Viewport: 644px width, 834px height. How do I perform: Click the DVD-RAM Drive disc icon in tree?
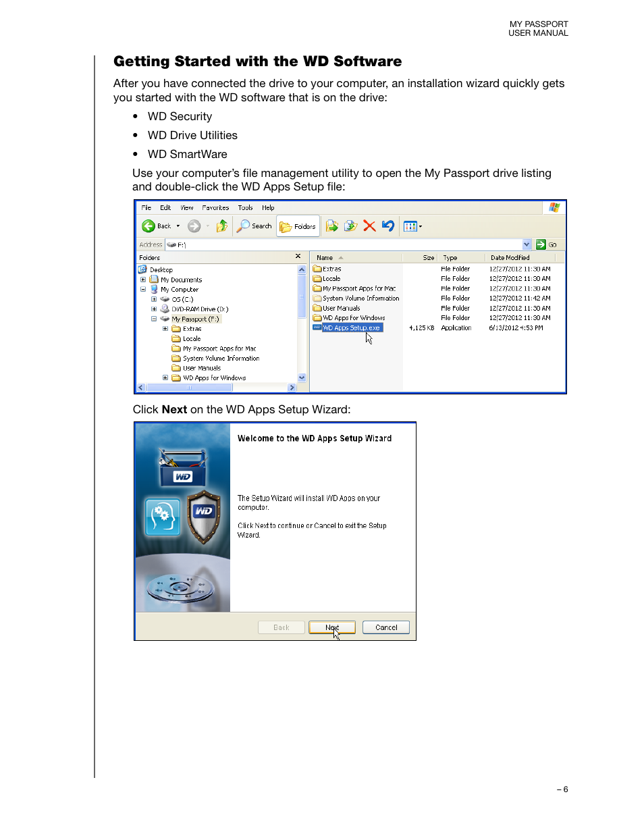tap(165, 309)
